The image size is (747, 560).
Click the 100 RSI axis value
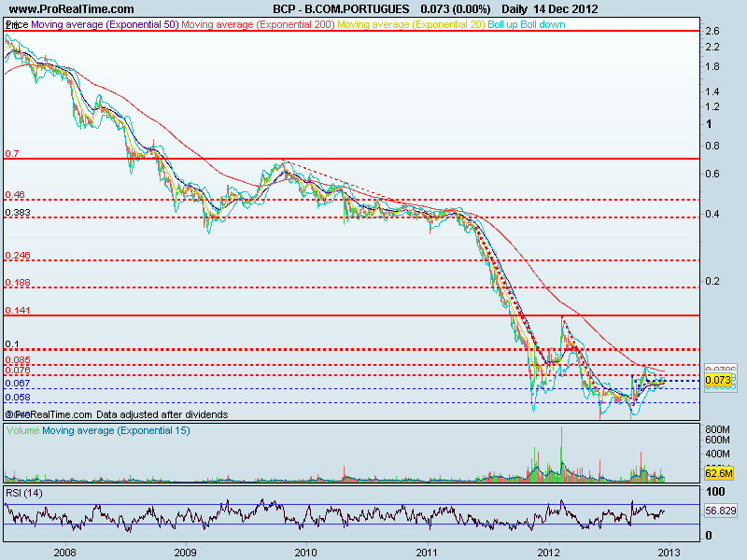(x=715, y=492)
